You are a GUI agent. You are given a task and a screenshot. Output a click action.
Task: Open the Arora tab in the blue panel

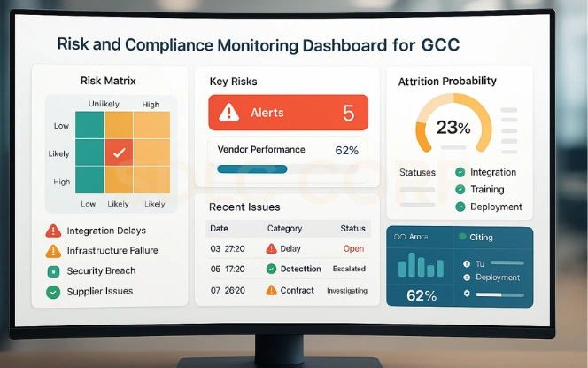411,237
